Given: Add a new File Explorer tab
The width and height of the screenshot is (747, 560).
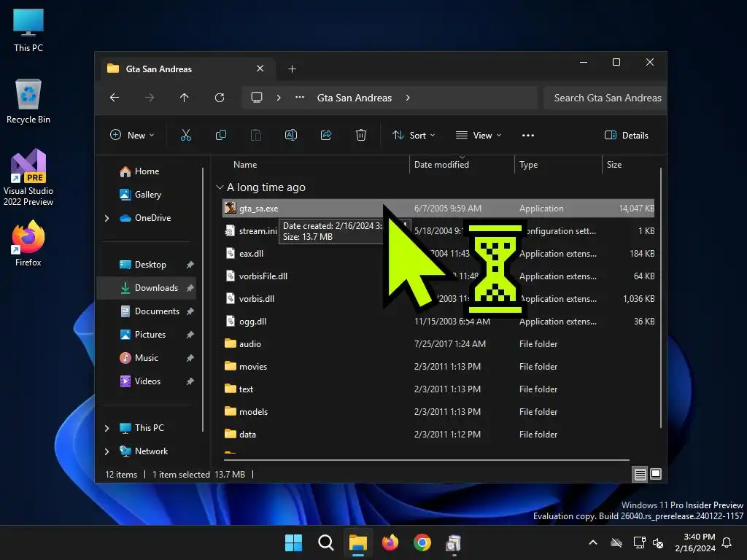Looking at the screenshot, I should [x=292, y=69].
